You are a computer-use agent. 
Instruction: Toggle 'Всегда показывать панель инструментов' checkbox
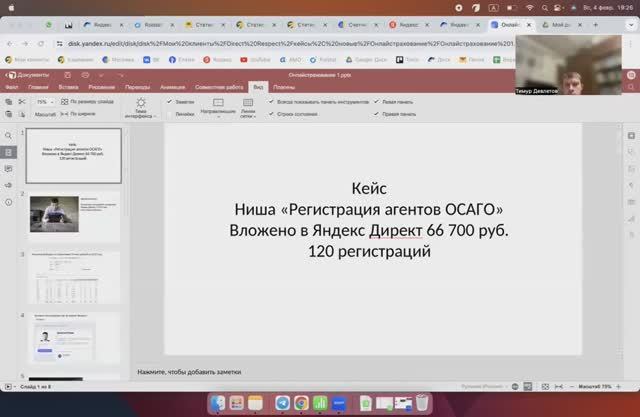point(319,102)
